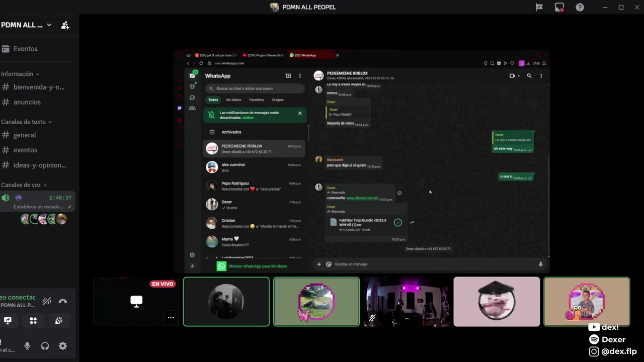Open WhatsApp settings gear in the left rail

click(x=192, y=255)
